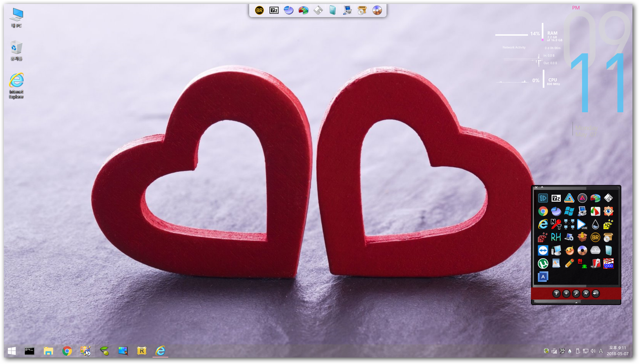
Task: Click help question-mark button in launcher
Action: point(556,294)
